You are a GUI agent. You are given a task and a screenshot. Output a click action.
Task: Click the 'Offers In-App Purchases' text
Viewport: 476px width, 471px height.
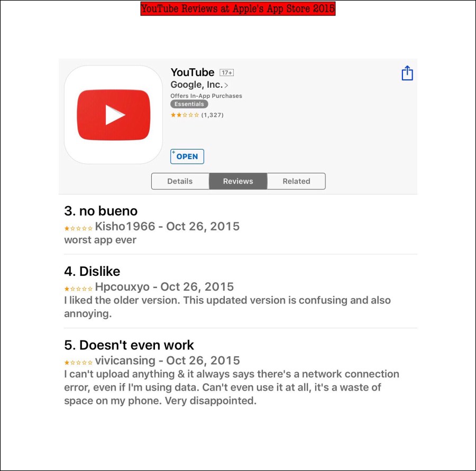[x=206, y=96]
